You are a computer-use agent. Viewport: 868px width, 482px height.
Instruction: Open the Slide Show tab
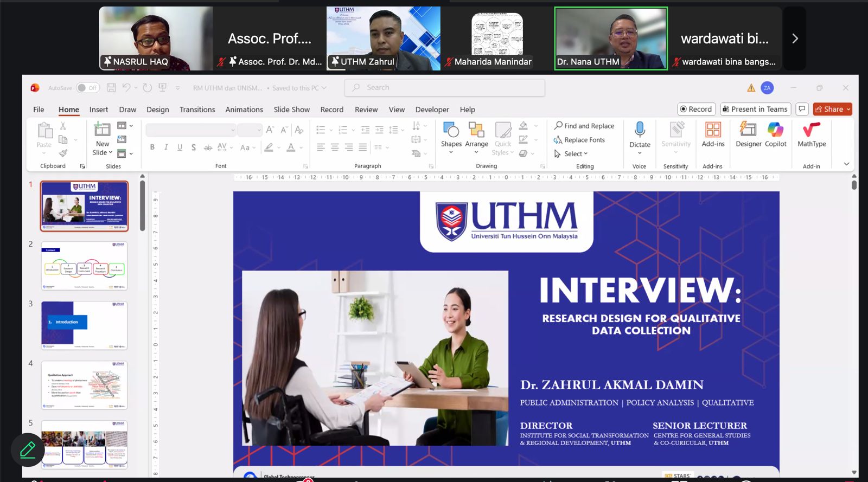[x=291, y=110]
